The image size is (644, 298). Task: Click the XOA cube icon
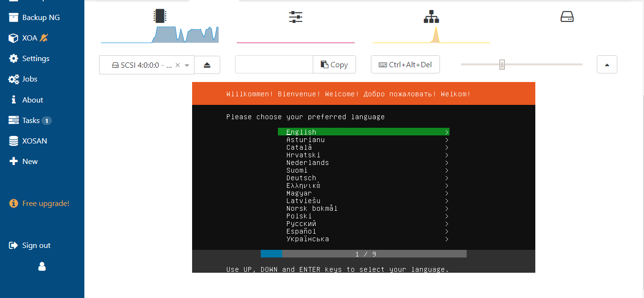point(14,38)
